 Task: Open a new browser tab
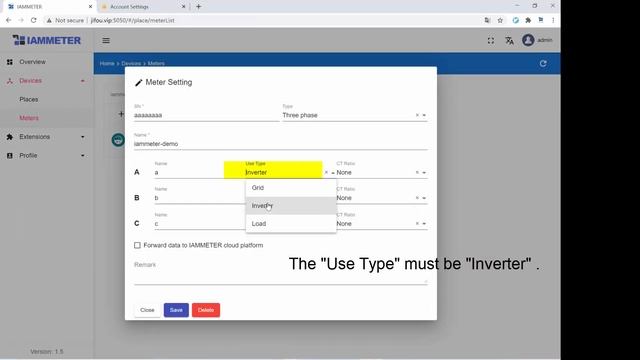(x=198, y=7)
